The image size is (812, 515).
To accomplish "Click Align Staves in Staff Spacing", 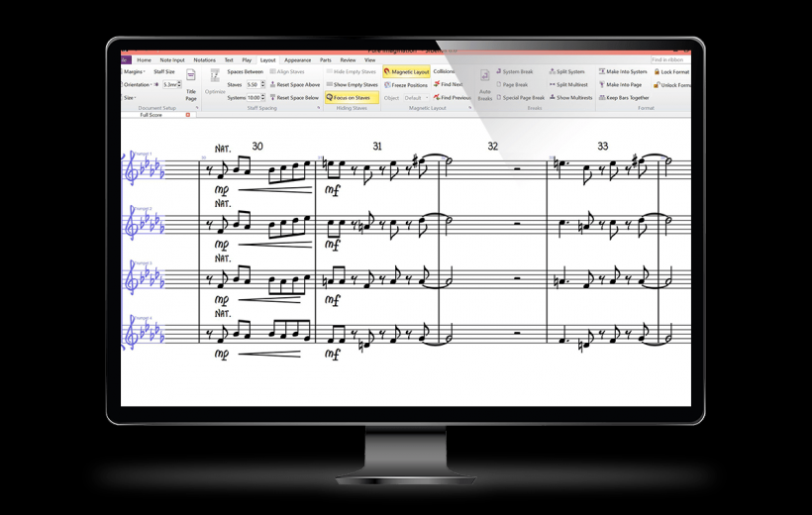I will pos(287,72).
